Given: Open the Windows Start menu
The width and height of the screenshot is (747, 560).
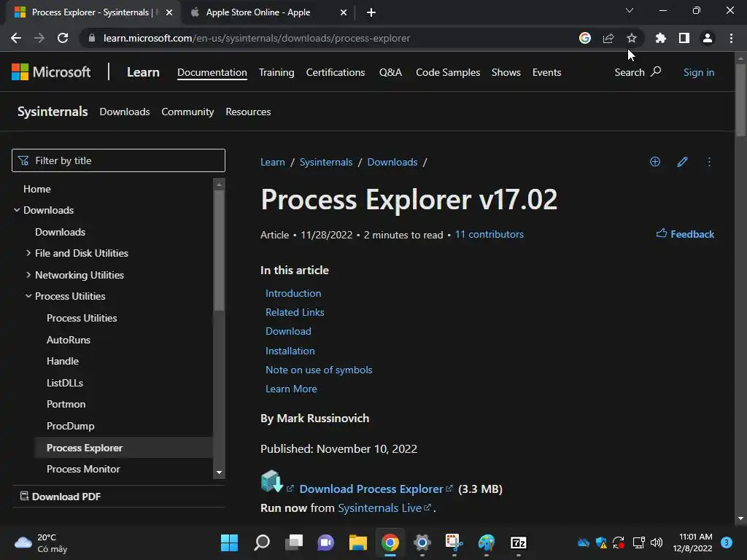Looking at the screenshot, I should [x=229, y=542].
